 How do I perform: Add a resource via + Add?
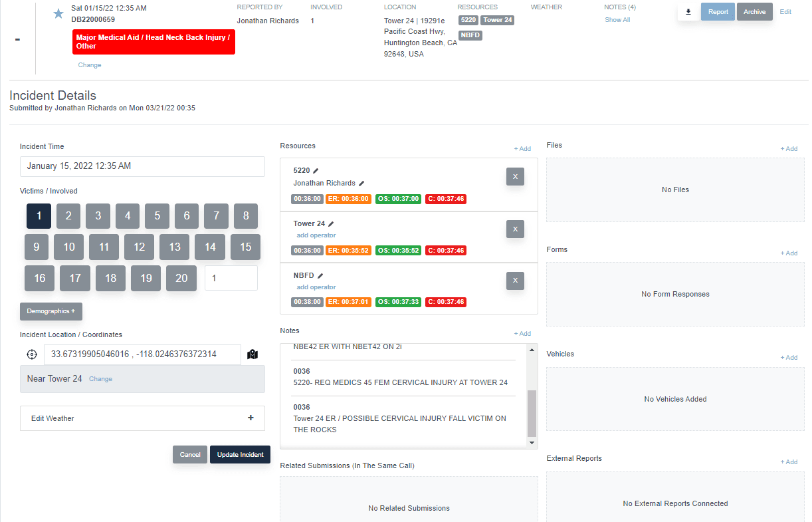click(522, 149)
